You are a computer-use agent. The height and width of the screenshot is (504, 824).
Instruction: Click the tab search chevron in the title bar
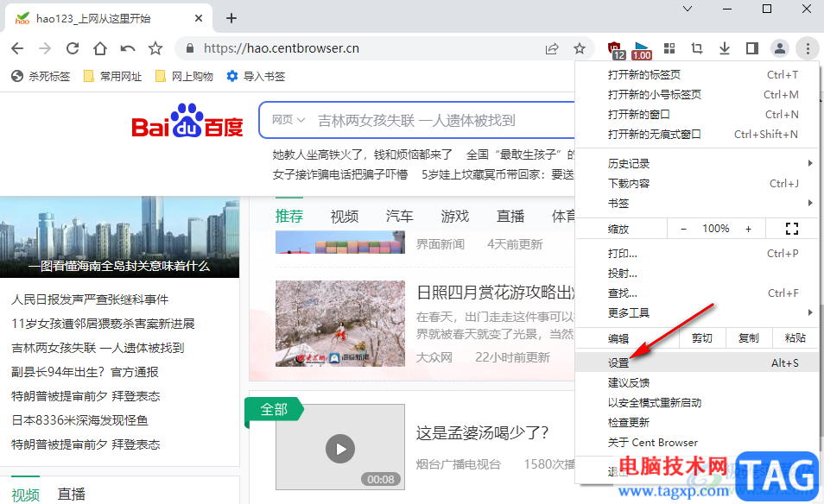point(688,9)
